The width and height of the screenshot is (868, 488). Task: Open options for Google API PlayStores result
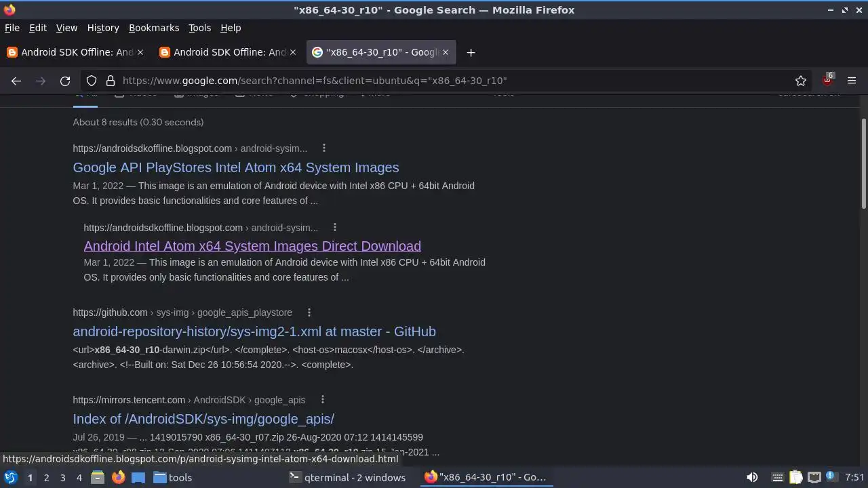[324, 148]
